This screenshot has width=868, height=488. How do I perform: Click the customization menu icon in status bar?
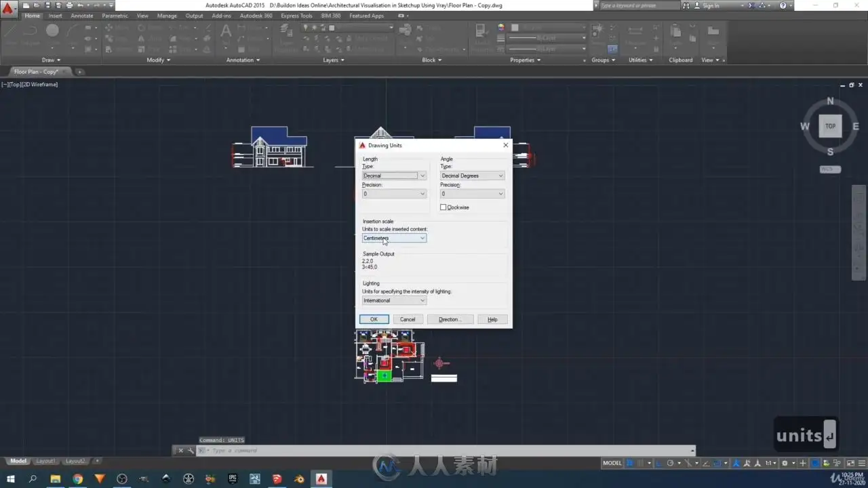[x=861, y=463]
